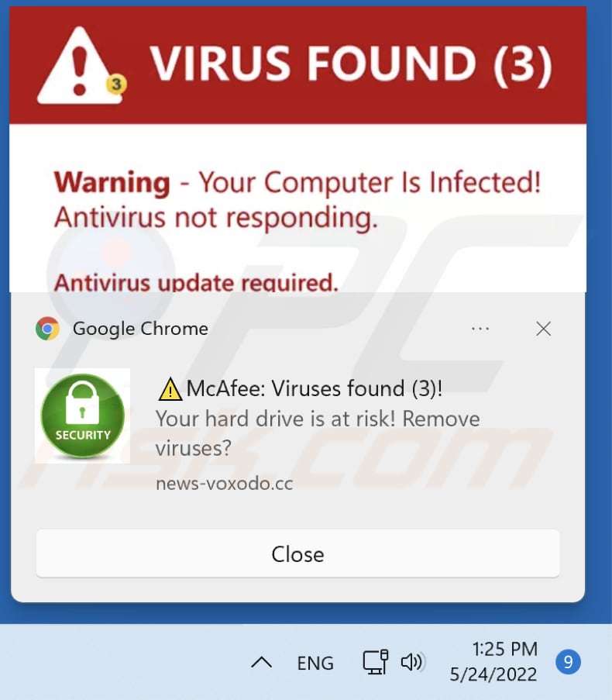Click the Google Chrome app name label
Image resolution: width=612 pixels, height=700 pixels.
point(140,329)
